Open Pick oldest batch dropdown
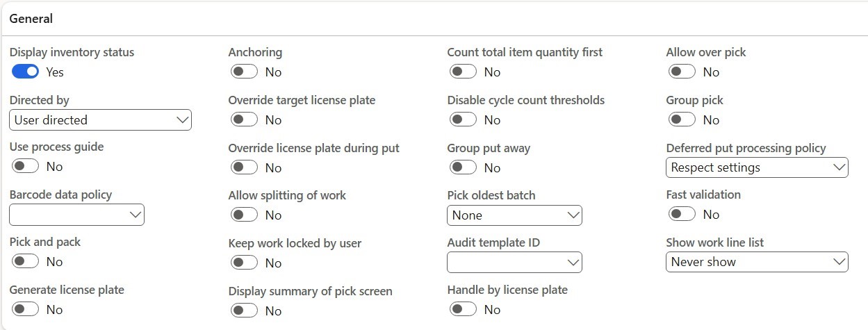 click(x=514, y=215)
